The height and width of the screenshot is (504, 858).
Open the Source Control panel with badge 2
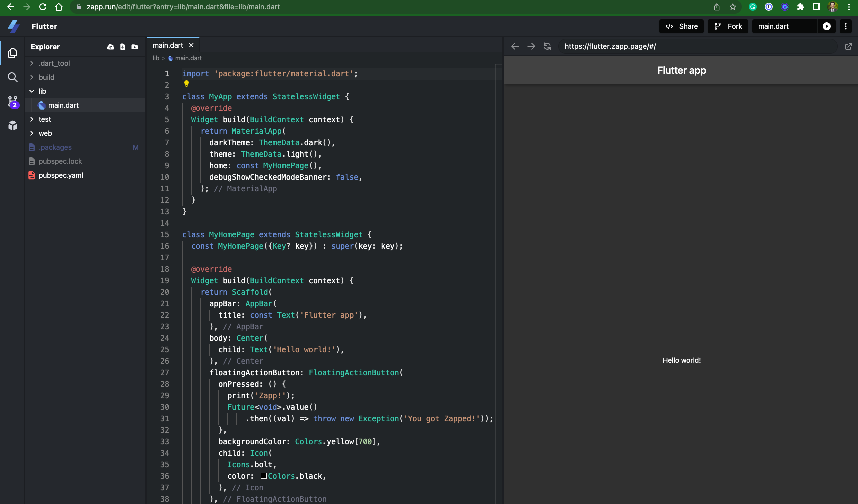[x=13, y=102]
